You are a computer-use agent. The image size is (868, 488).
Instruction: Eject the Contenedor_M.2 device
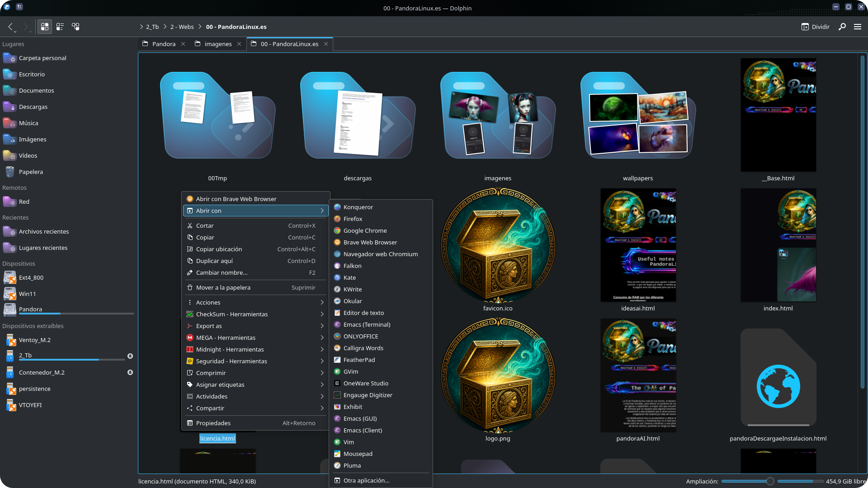130,372
